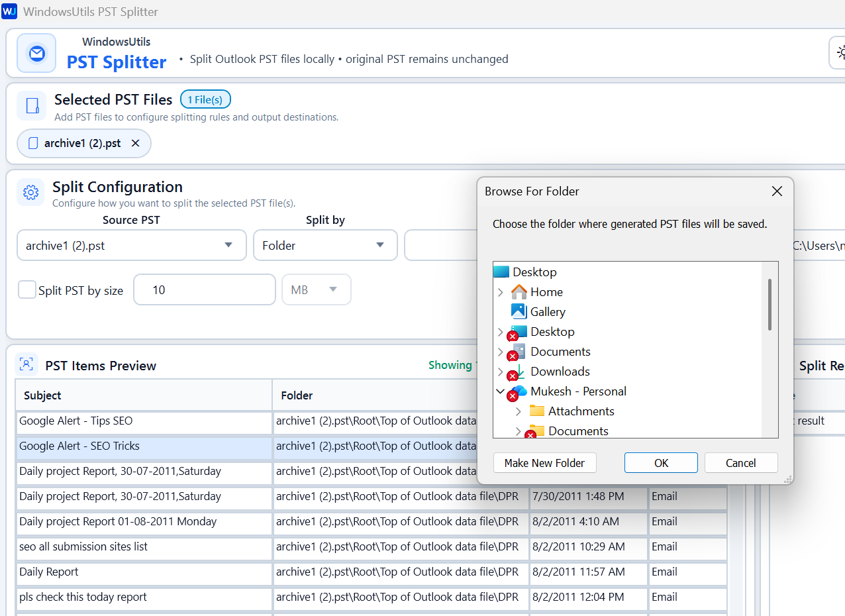Click the date cell '8/2/2011 10:29 AM'
845x616 pixels.
(588, 546)
